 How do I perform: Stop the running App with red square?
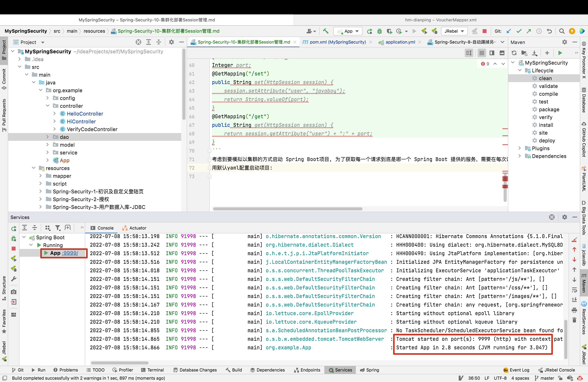pyautogui.click(x=485, y=31)
